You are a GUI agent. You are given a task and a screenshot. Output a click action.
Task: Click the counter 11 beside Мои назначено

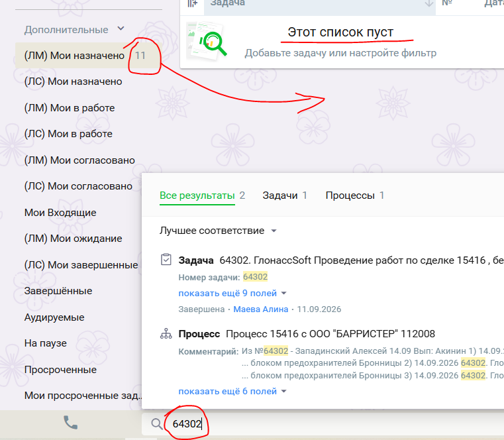140,55
